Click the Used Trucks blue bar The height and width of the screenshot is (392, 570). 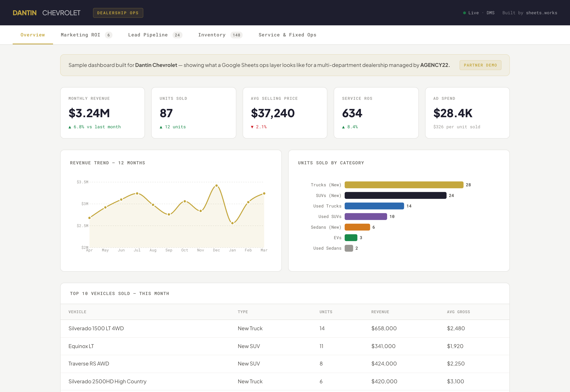(374, 206)
